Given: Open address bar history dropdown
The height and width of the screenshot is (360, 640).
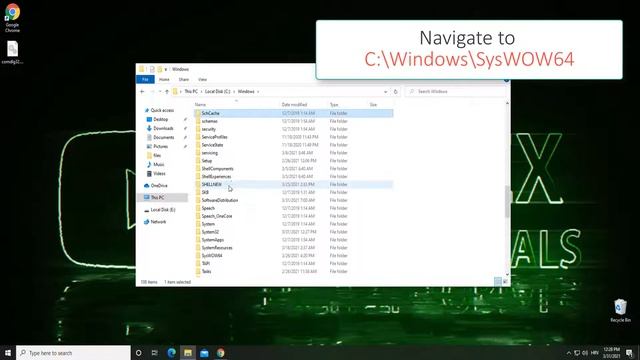Looking at the screenshot, I should point(385,91).
